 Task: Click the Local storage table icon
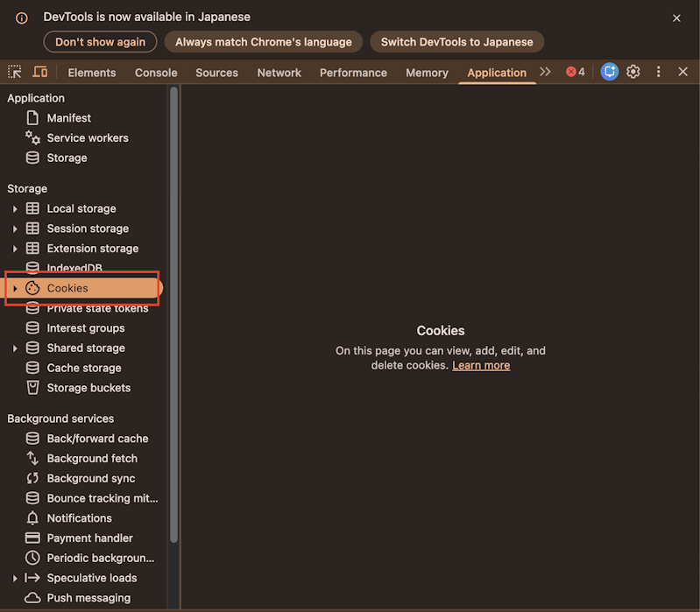click(32, 208)
